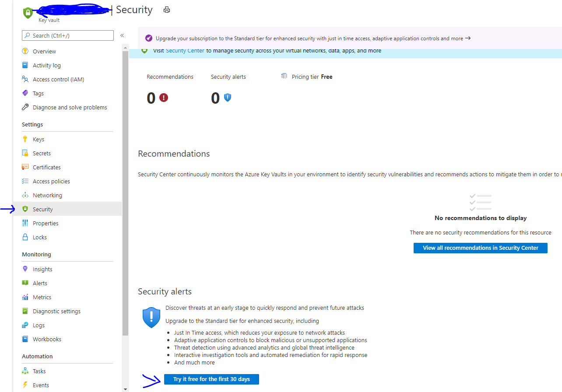Click the sidebar scrollbar down arrow
Image resolution: width=562 pixels, height=392 pixels.
[x=126, y=389]
